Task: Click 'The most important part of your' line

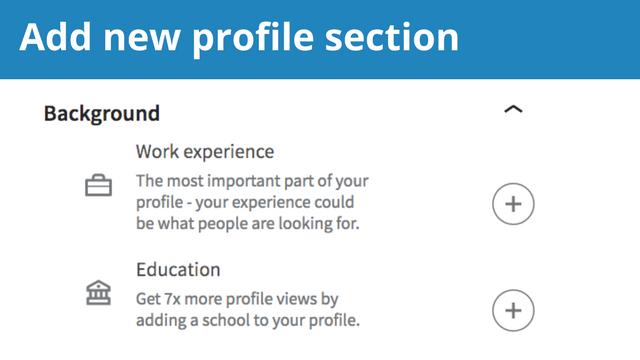Action: [x=252, y=181]
